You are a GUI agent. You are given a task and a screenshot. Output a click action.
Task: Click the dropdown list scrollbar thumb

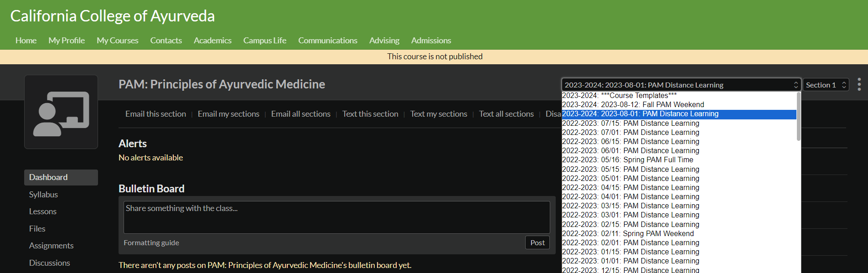click(799, 117)
